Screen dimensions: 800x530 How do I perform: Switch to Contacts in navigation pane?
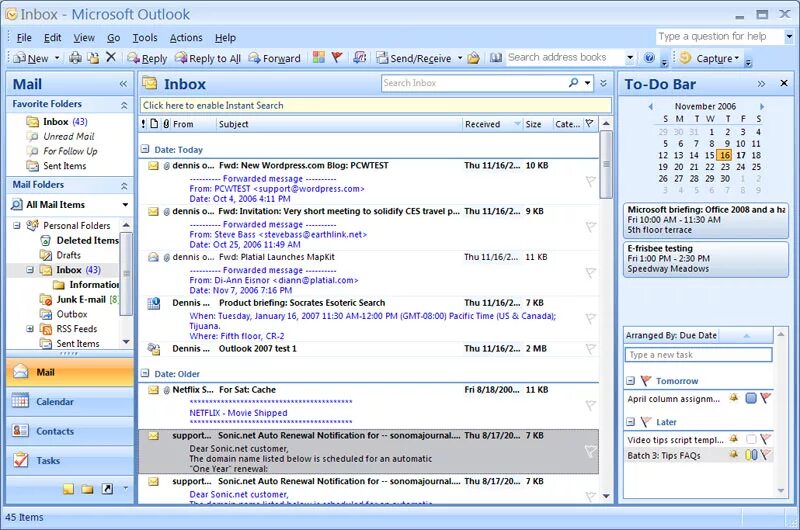coord(70,432)
